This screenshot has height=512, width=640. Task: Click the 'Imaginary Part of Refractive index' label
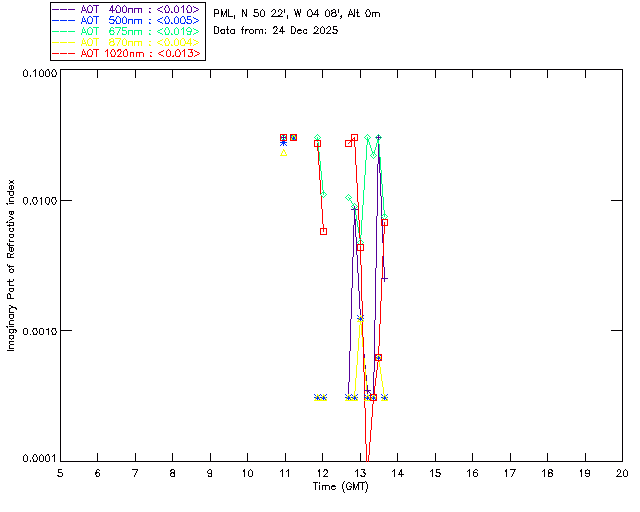[11, 265]
